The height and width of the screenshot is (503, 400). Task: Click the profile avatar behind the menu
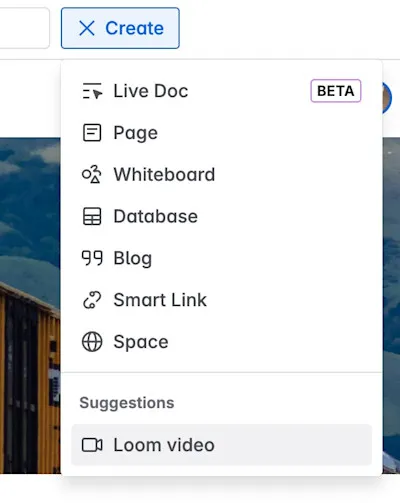tap(387, 98)
